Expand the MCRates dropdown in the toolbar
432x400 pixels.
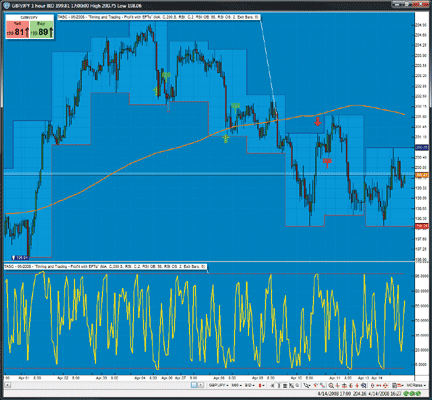point(416,385)
